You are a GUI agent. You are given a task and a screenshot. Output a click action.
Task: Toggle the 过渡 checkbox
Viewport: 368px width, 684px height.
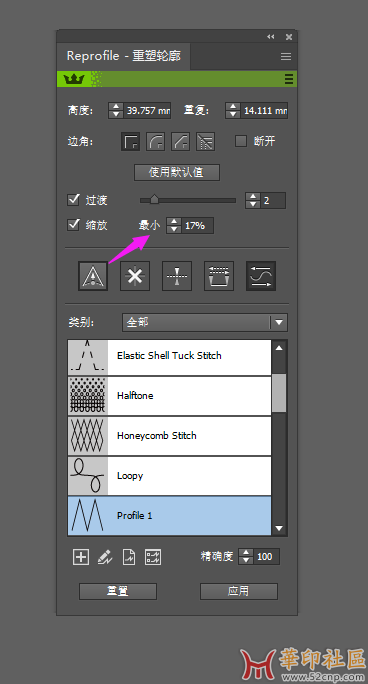click(x=73, y=200)
